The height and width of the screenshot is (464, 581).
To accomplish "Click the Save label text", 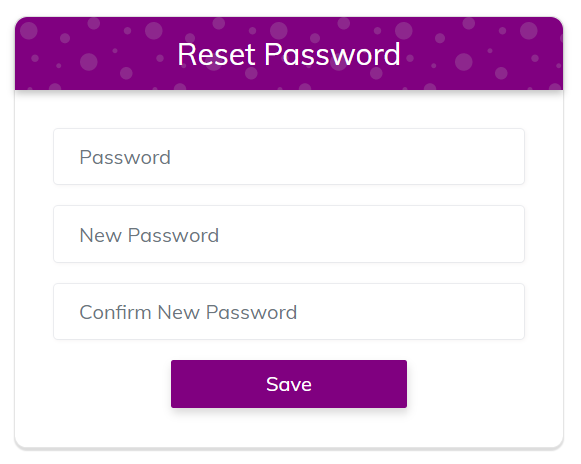I will click(x=289, y=384).
